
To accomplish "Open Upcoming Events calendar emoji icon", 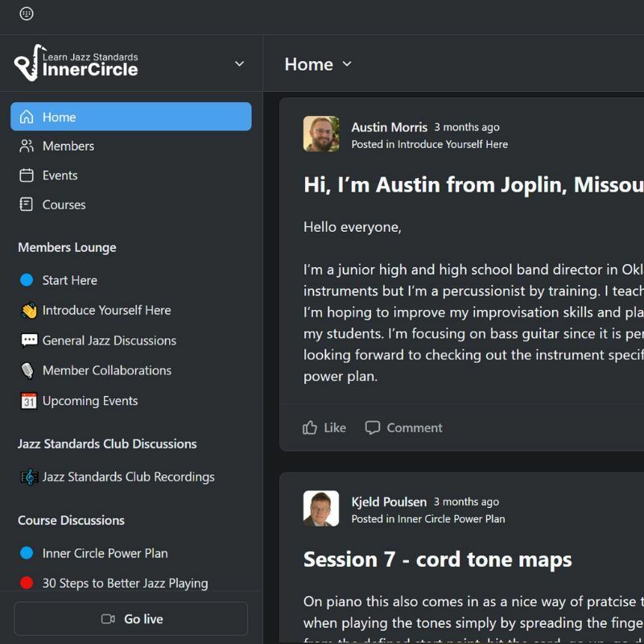I will click(29, 401).
